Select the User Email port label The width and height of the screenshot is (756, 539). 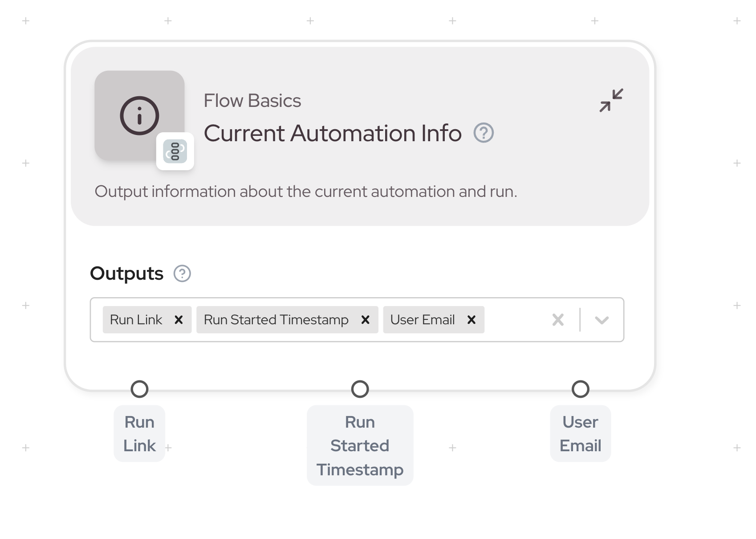coord(580,433)
